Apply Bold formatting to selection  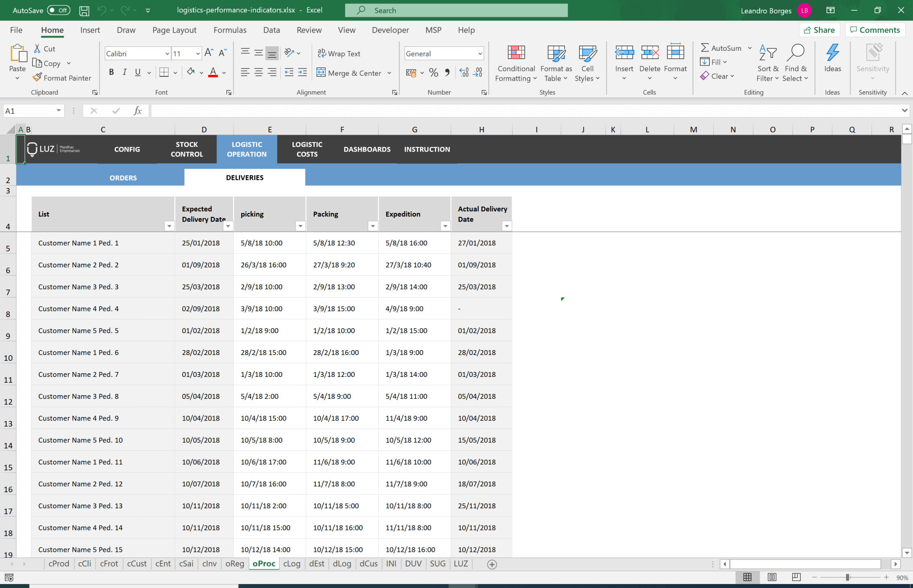[111, 72]
